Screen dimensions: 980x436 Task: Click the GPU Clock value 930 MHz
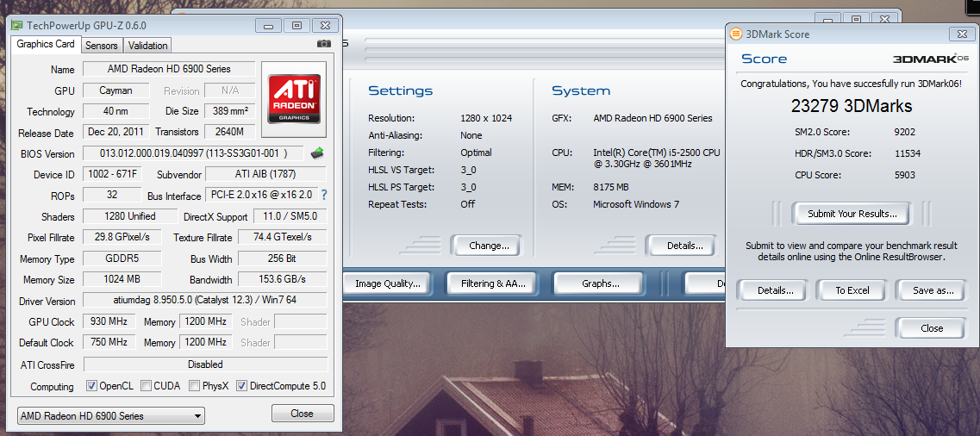(x=109, y=321)
